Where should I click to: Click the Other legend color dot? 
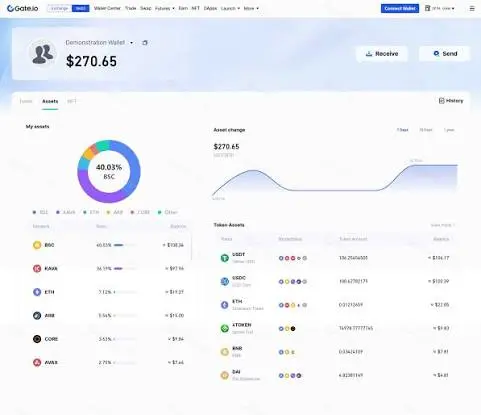tap(159, 212)
